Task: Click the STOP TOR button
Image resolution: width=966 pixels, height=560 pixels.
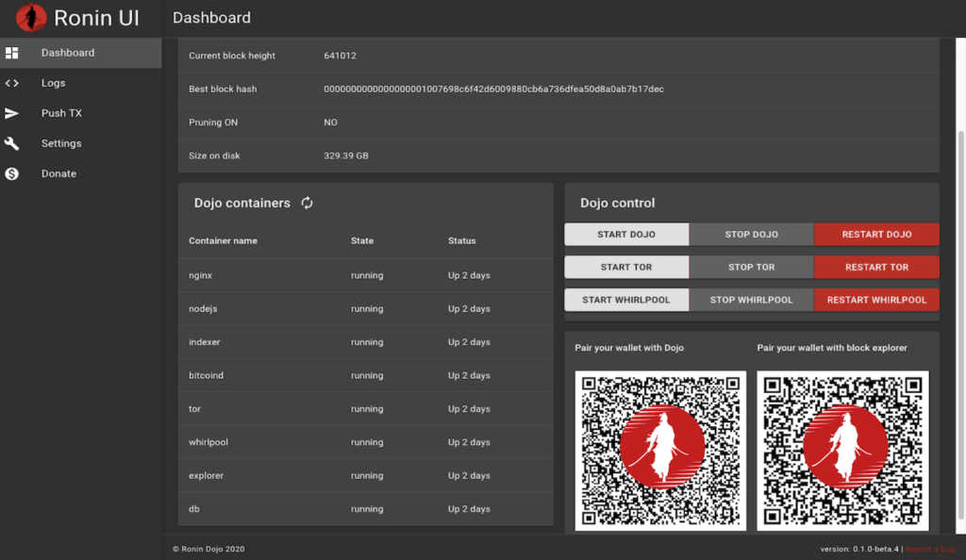Action: click(x=752, y=267)
